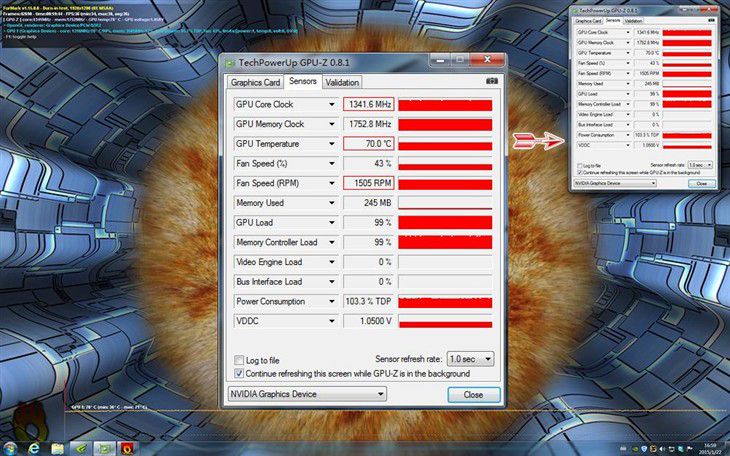The height and width of the screenshot is (456, 730).
Task: Open Graphics Card tab in small GPU-Z window
Action: click(x=588, y=21)
